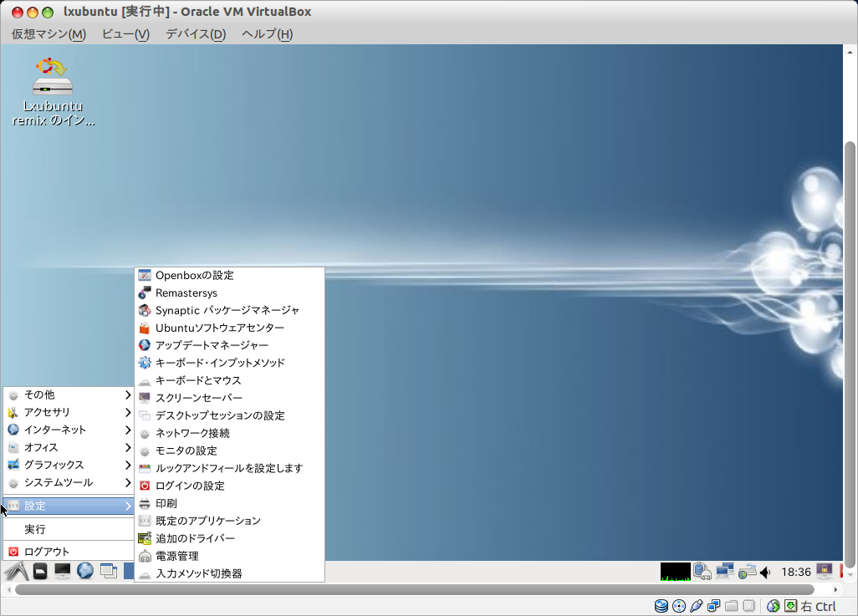The image size is (858, 616).
Task: Click the CPU usage monitor graph
Action: pos(675,572)
